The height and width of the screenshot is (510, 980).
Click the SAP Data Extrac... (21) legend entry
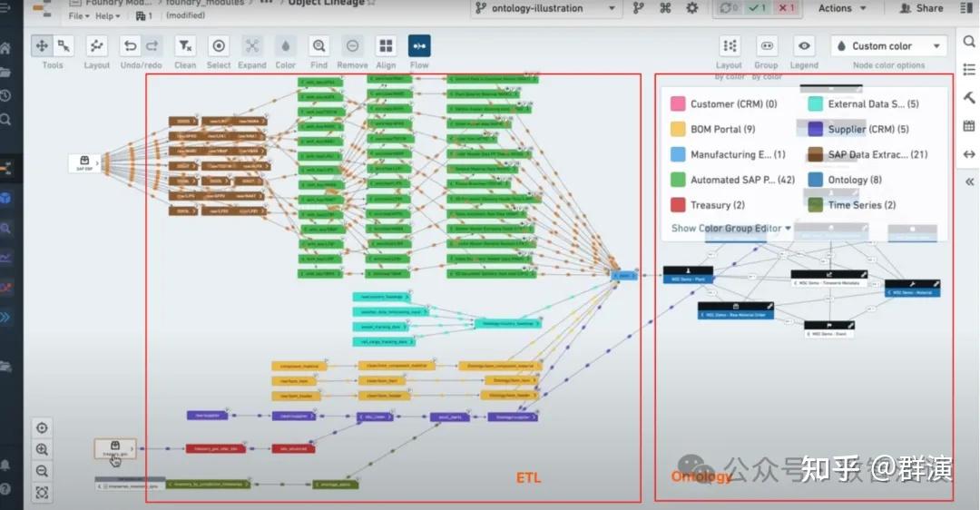click(x=867, y=154)
